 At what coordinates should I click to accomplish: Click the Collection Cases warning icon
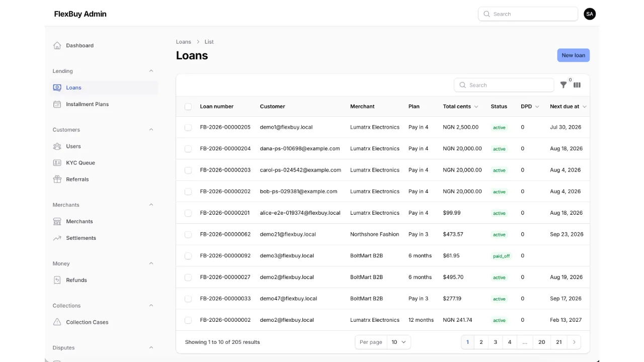pos(57,322)
